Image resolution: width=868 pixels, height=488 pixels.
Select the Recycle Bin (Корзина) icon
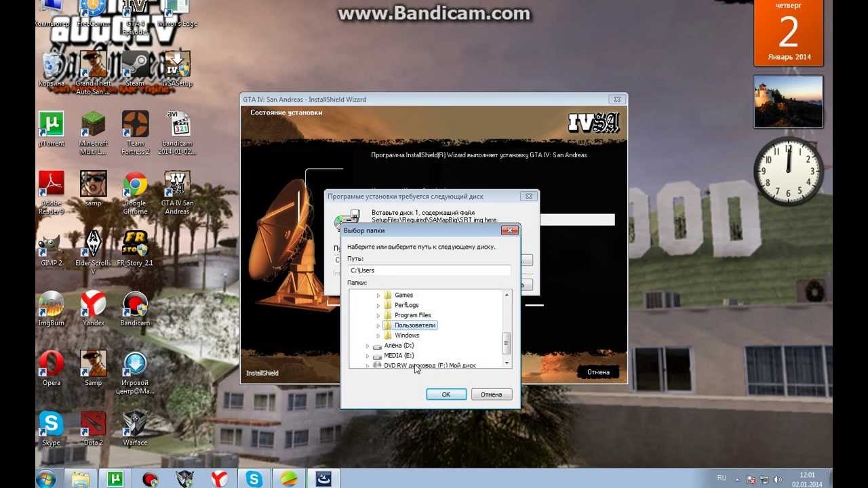(52, 69)
